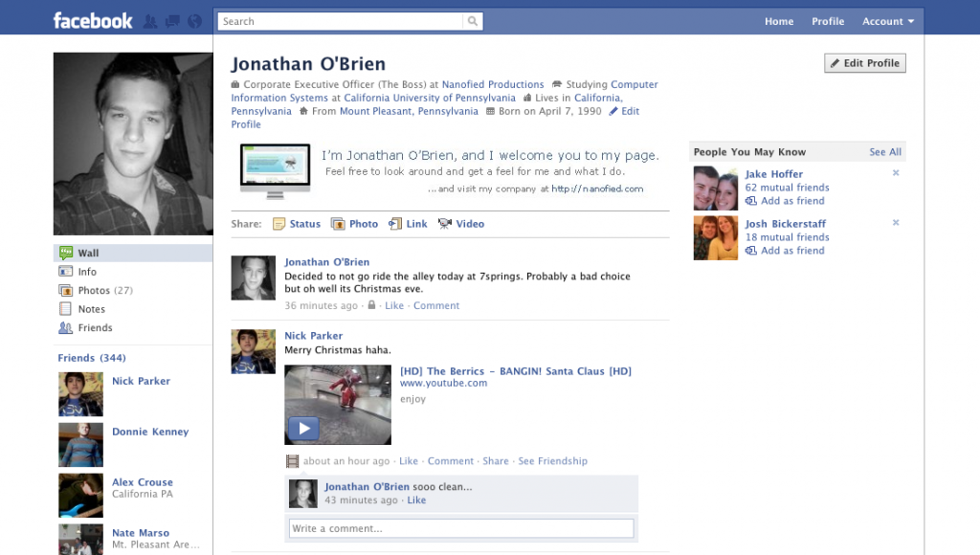Open the notifications icon
This screenshot has height=555, width=980.
pos(193,20)
